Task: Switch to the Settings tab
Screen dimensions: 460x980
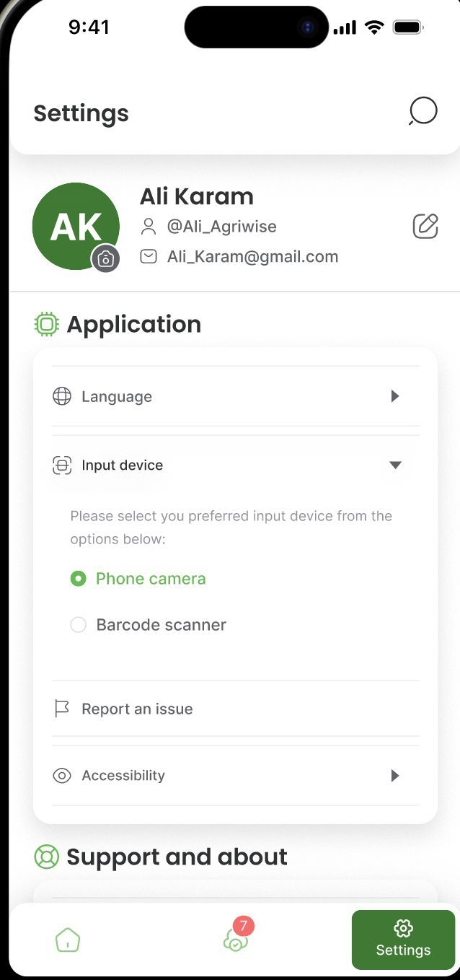Action: (x=403, y=940)
